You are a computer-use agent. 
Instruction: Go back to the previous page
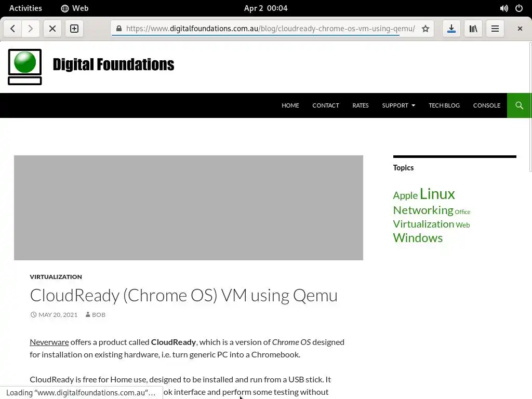pyautogui.click(x=13, y=29)
